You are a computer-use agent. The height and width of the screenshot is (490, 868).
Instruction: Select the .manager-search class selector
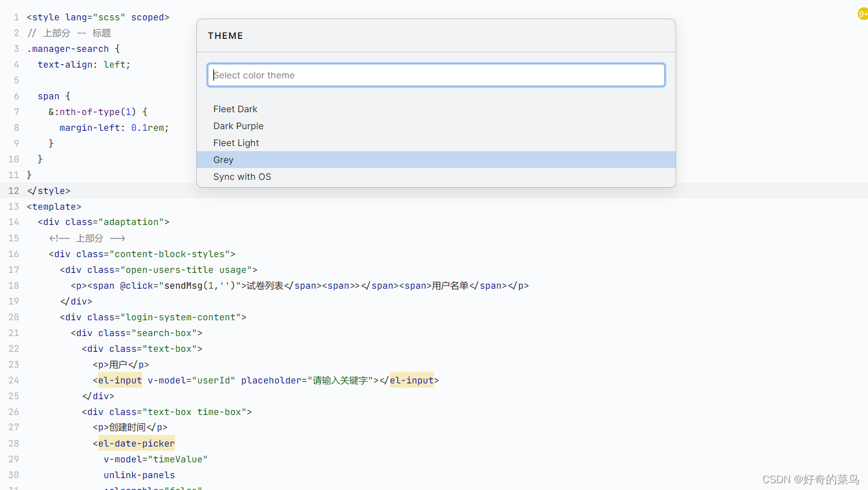click(x=68, y=48)
